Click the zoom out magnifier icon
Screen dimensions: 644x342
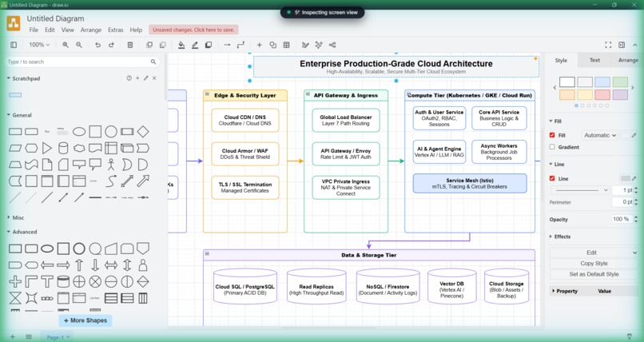[x=79, y=45]
